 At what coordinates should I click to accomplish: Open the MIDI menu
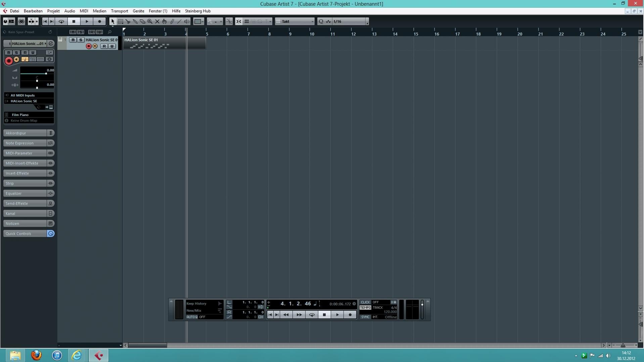(x=84, y=11)
